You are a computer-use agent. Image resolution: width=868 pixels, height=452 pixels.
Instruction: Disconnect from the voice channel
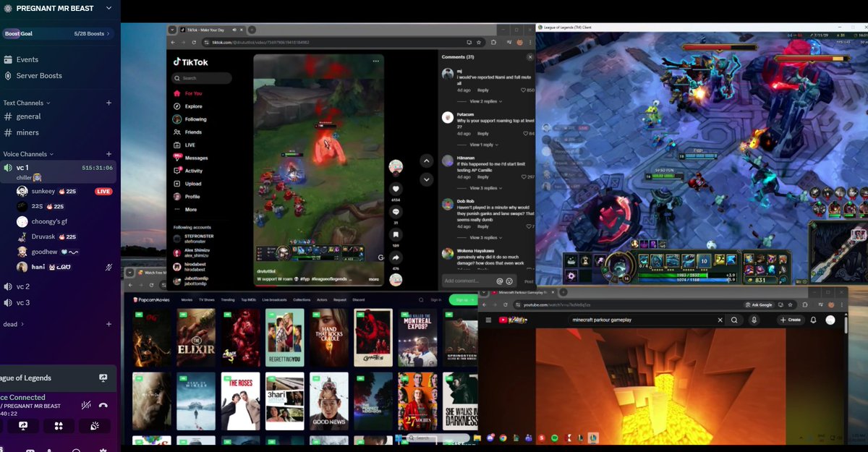pyautogui.click(x=103, y=405)
